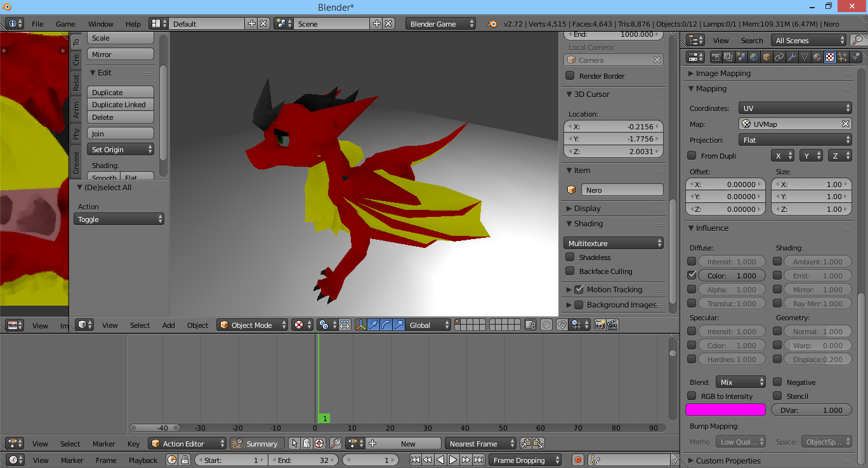Click the paste keyframes icon in Action Editor
The width and height of the screenshot is (868, 468).
click(538, 443)
